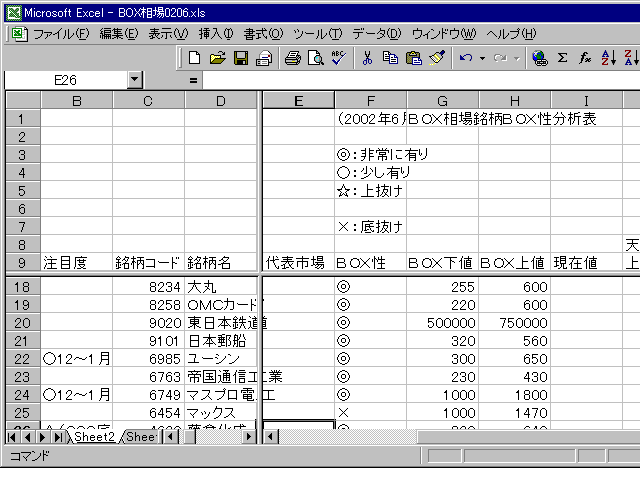Viewport: 640px width, 480px height.
Task: Cut selection with the scissors icon
Action: click(367, 58)
